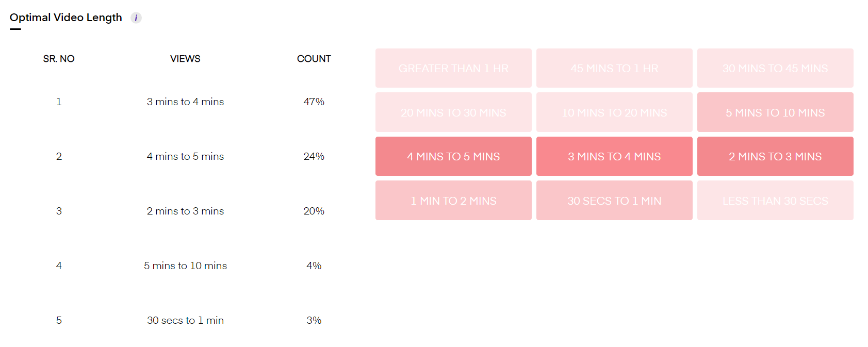
Task: Select the 4 MINS TO 5 MINS cell
Action: (x=453, y=156)
